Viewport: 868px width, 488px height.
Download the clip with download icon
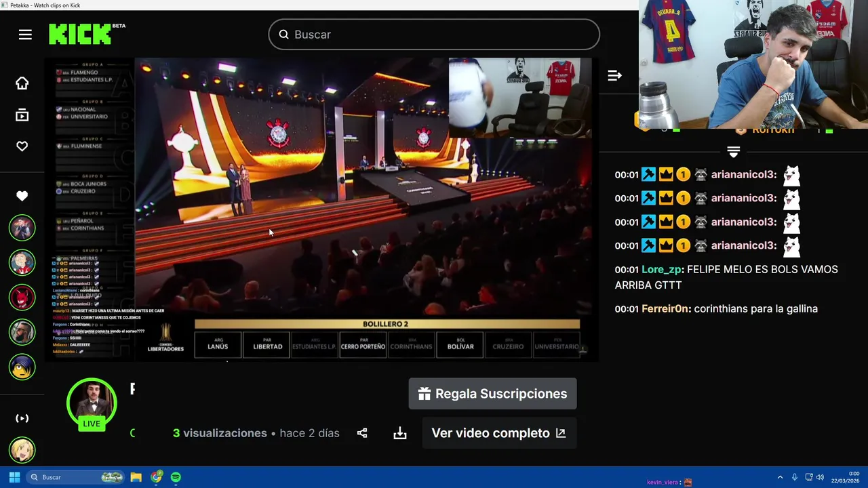click(x=400, y=433)
